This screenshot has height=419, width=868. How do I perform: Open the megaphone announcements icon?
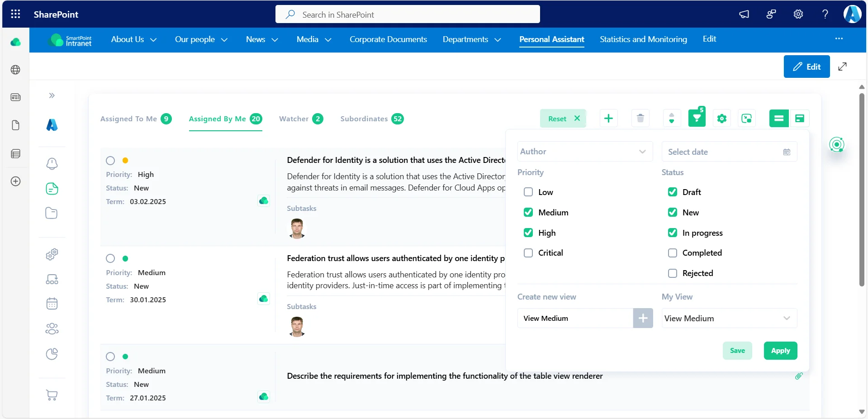click(x=744, y=14)
